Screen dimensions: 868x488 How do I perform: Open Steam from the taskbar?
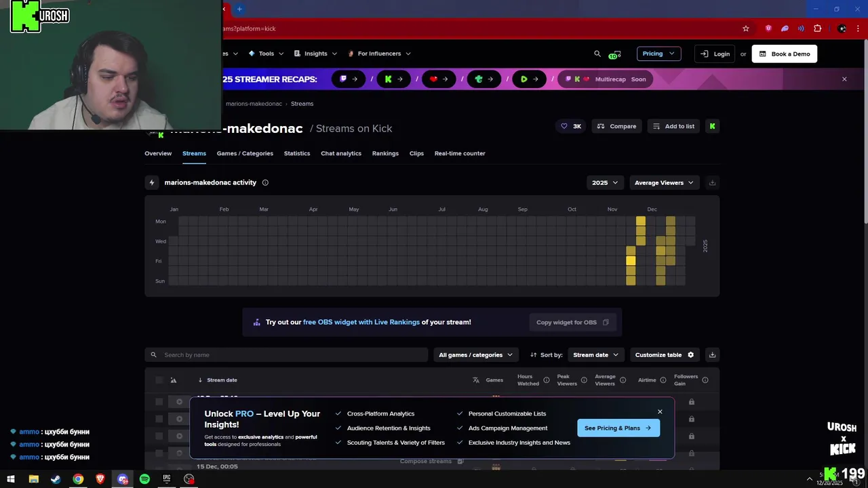coord(56,479)
